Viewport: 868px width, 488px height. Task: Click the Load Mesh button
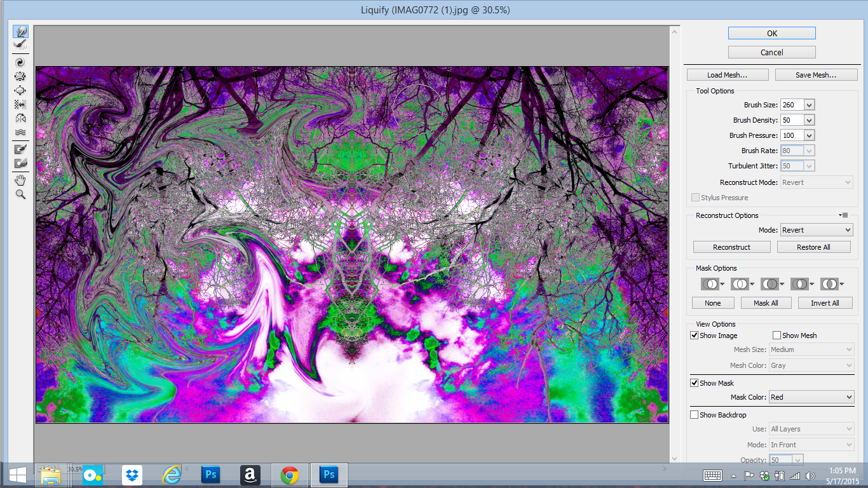point(728,75)
